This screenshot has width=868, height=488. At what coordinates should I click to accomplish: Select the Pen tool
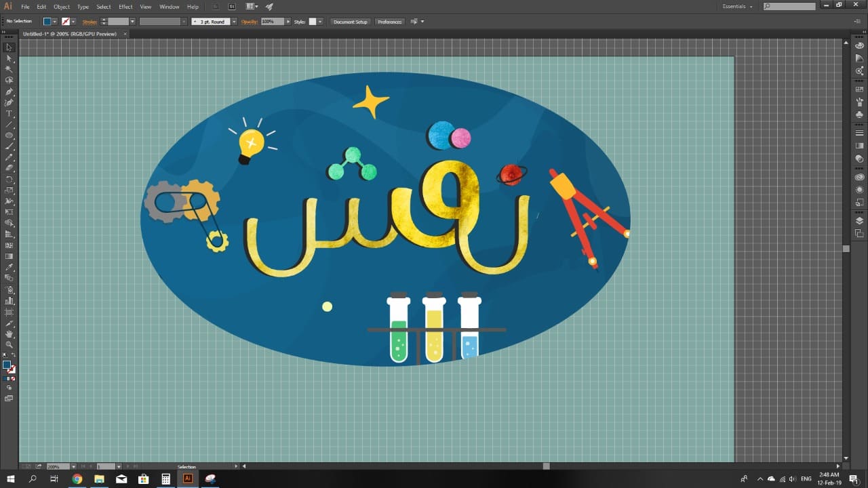(9, 91)
